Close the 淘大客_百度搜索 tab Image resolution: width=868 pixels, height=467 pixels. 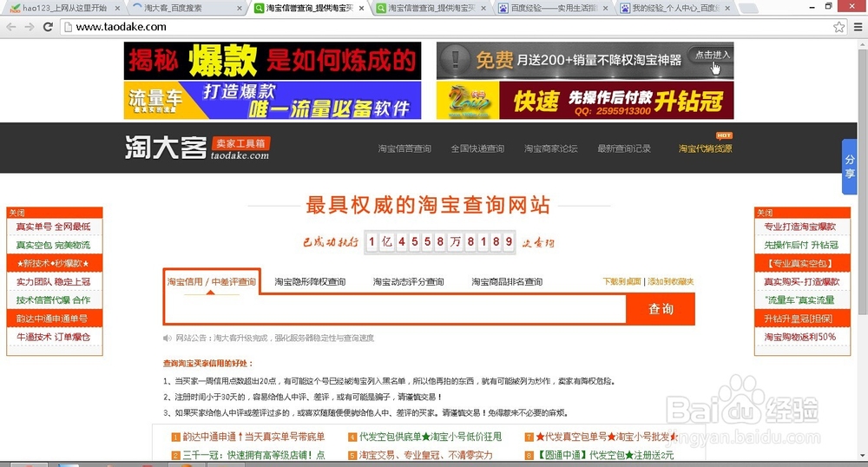pos(240,9)
